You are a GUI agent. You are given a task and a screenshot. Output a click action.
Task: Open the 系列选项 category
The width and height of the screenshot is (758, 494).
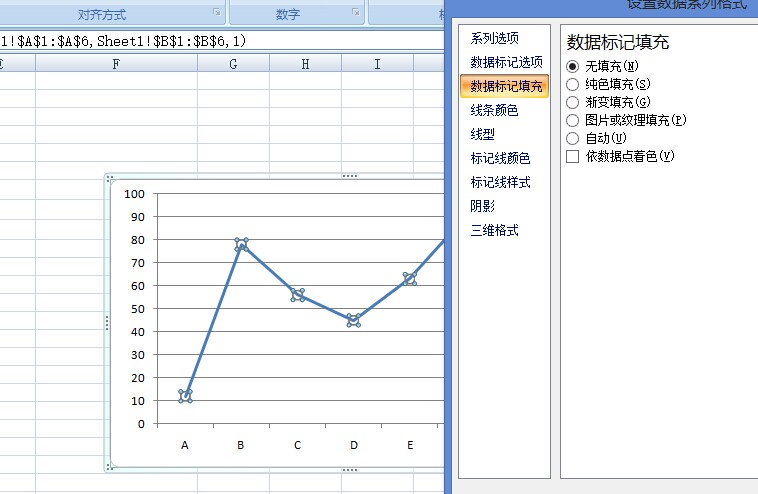pos(495,38)
